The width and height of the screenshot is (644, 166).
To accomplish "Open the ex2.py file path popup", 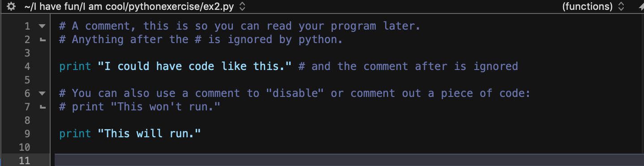I will point(130,7).
